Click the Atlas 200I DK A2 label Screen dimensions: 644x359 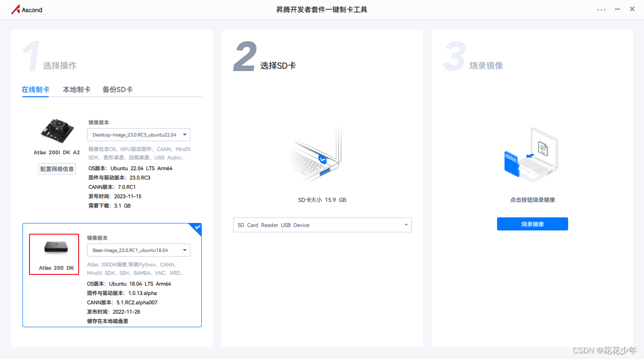pyautogui.click(x=57, y=152)
